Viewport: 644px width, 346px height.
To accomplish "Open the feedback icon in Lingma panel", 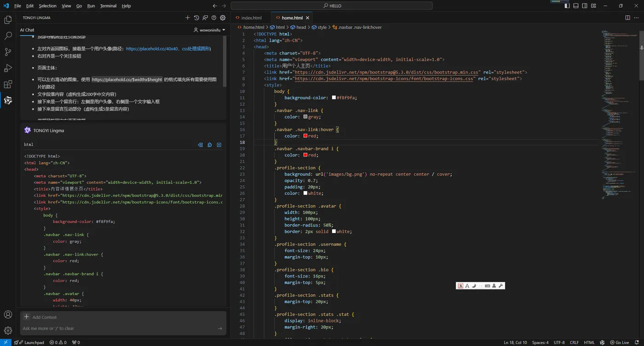I will click(x=205, y=18).
